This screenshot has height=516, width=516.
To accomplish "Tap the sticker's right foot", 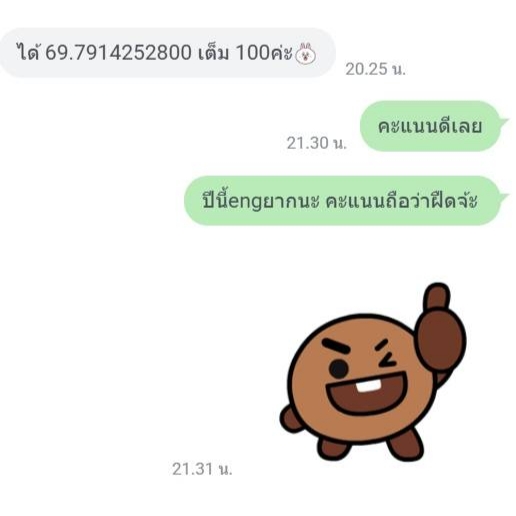I will tap(405, 446).
